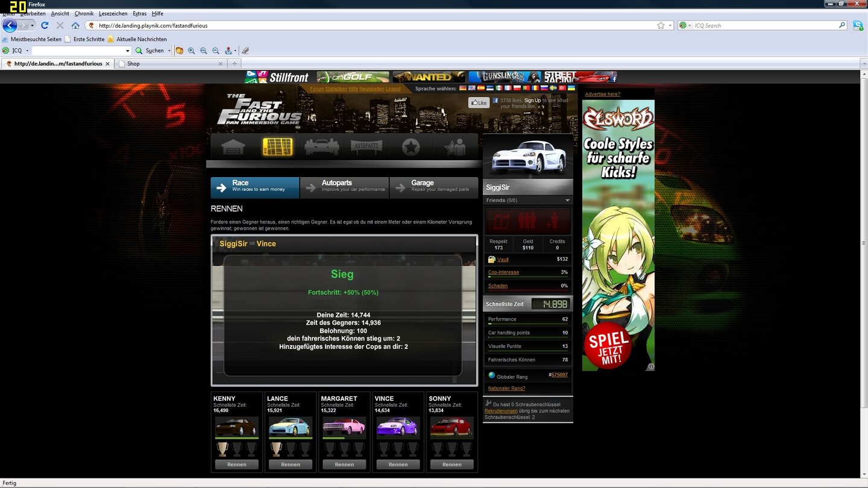Open the Cop-Interesse link

pyautogui.click(x=503, y=272)
